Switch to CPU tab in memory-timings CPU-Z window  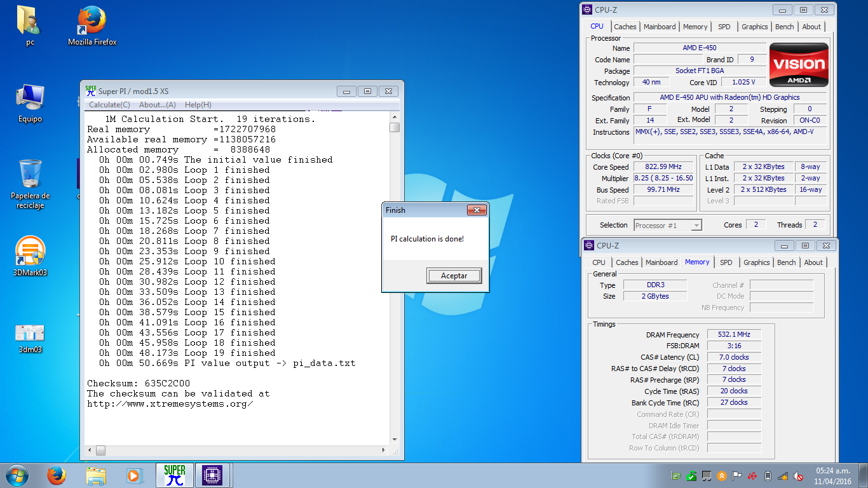coord(599,262)
